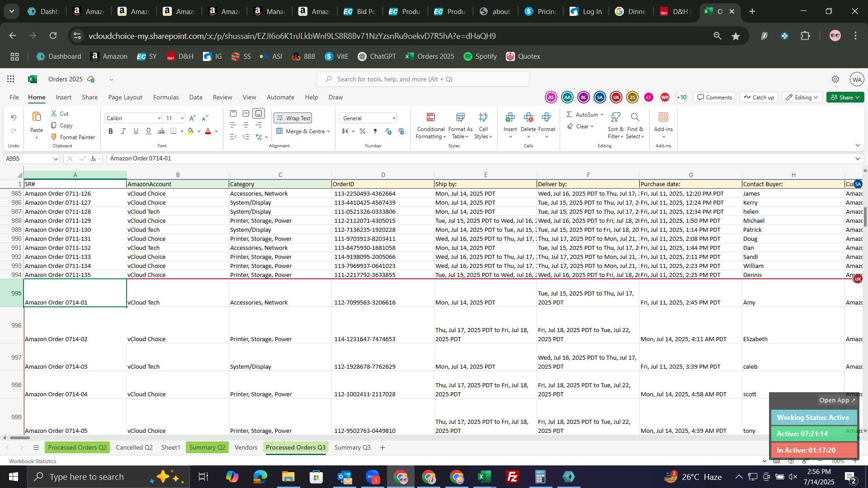Apply the red font color
The image size is (868, 488).
pyautogui.click(x=208, y=131)
